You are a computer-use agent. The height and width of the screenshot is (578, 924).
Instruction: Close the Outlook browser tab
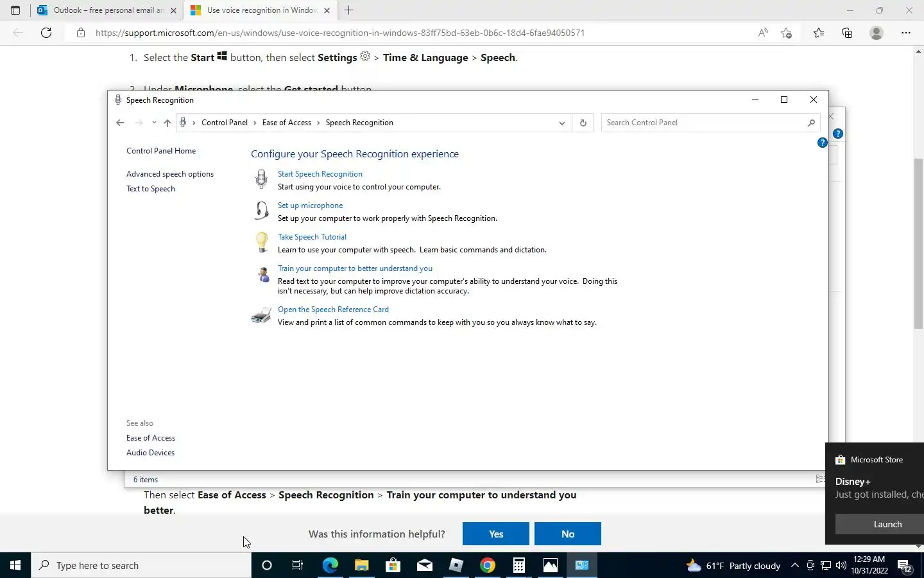(x=173, y=10)
